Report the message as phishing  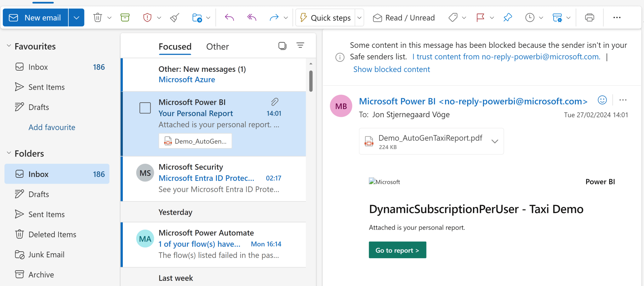click(147, 17)
